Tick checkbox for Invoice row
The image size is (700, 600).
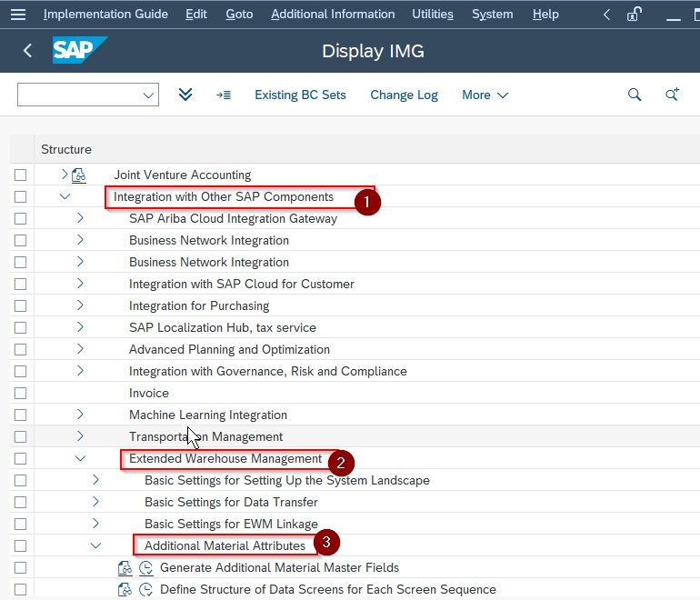coord(20,394)
